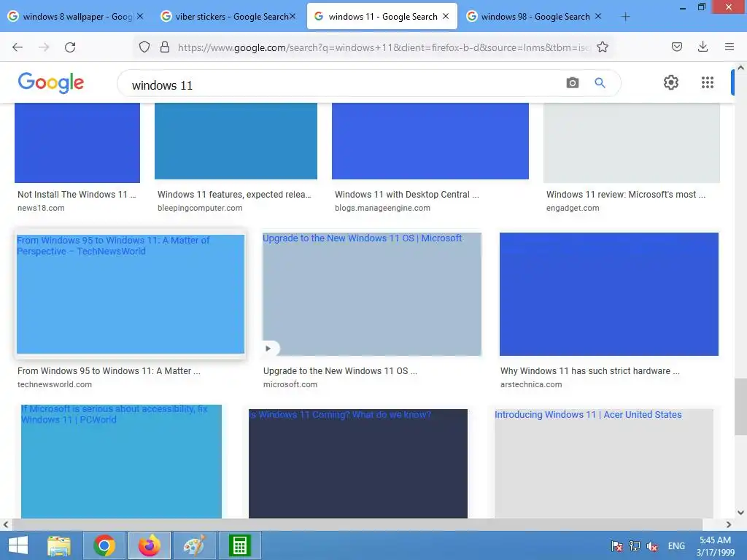The height and width of the screenshot is (560, 747).
Task: Open the engadget.com review thumbnail
Action: [631, 142]
